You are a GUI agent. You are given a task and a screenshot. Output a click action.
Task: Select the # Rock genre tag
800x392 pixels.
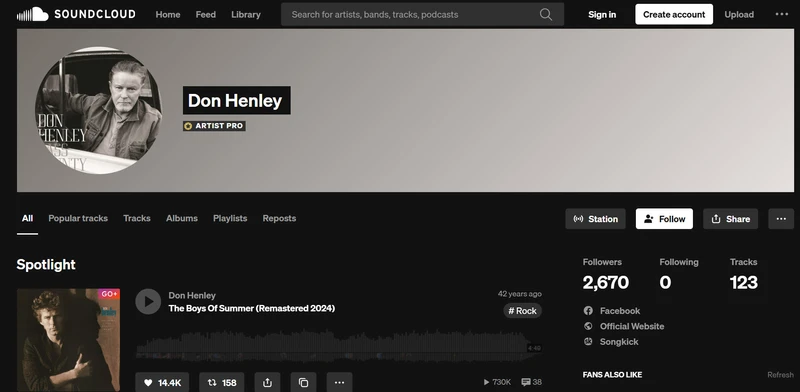[522, 311]
